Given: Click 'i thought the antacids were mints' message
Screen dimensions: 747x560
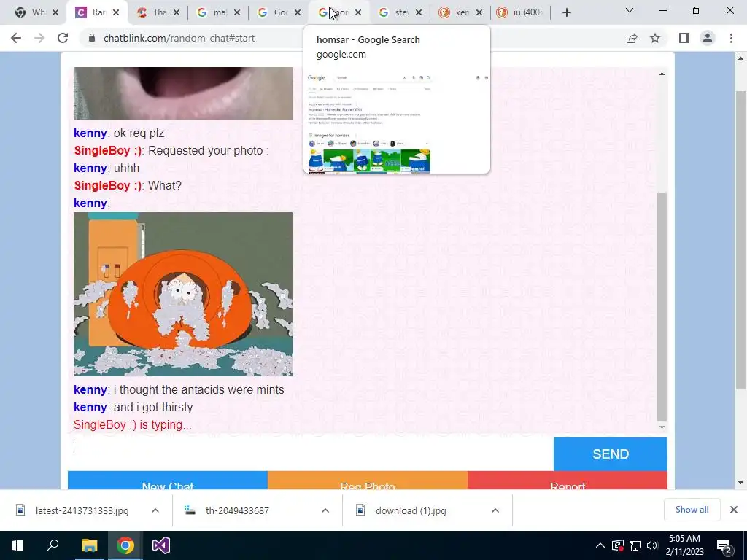Looking at the screenshot, I should tap(198, 389).
